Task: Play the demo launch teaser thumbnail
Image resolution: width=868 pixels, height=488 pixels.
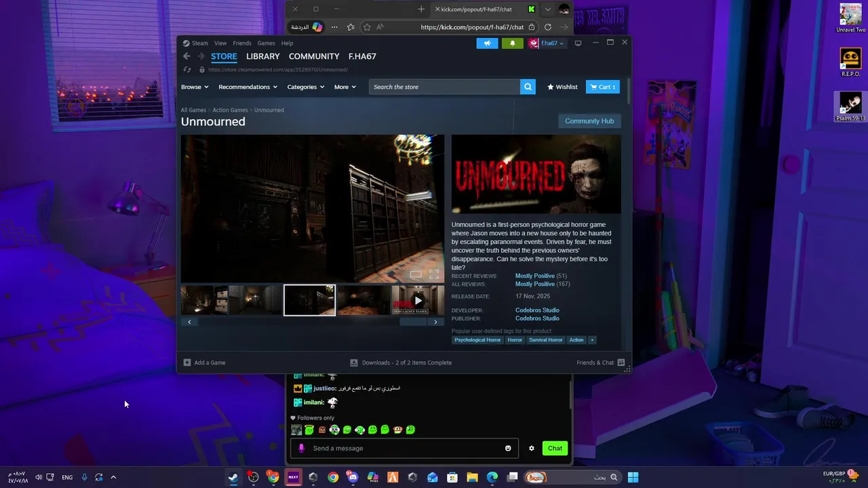Action: tap(418, 300)
